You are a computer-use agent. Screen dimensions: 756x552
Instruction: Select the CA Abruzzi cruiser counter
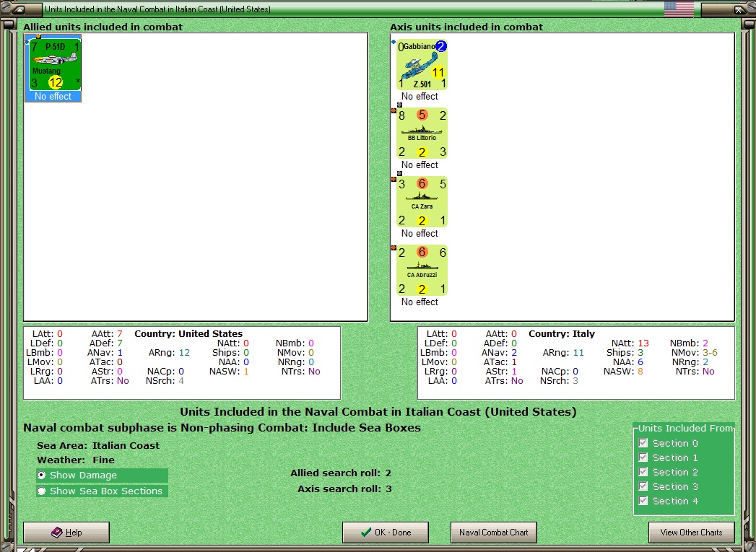(x=422, y=270)
